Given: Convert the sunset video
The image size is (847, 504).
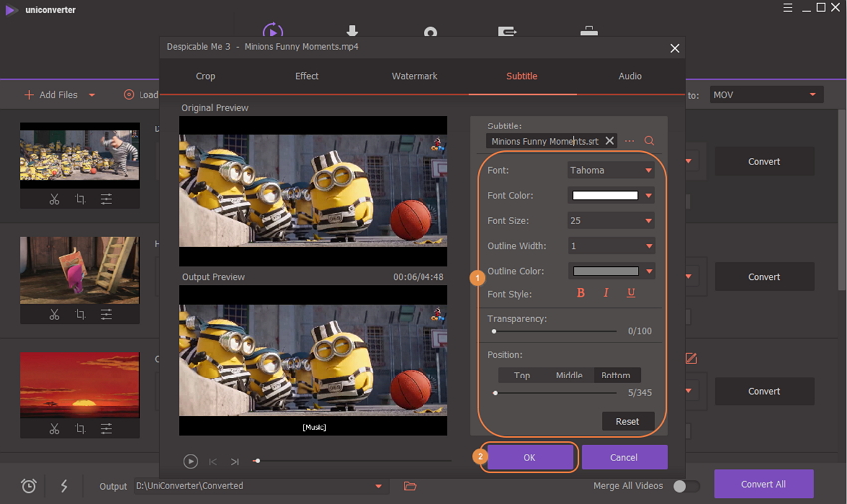Looking at the screenshot, I should pyautogui.click(x=764, y=391).
